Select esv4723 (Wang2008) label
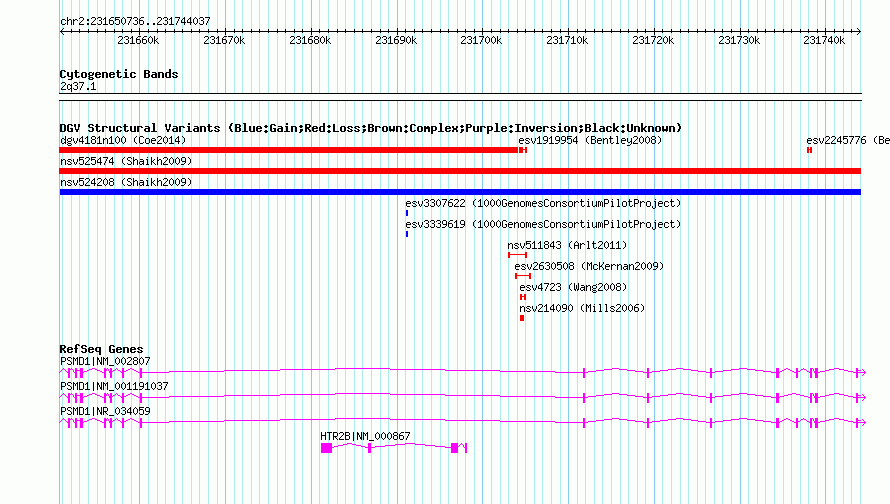Viewport: 890px width, 504px height. 573,287
